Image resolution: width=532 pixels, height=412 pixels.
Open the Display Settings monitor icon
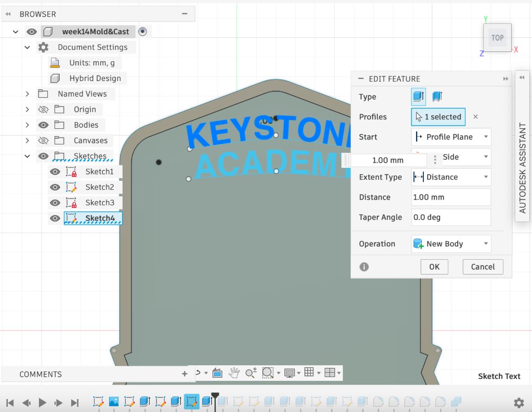pyautogui.click(x=289, y=373)
